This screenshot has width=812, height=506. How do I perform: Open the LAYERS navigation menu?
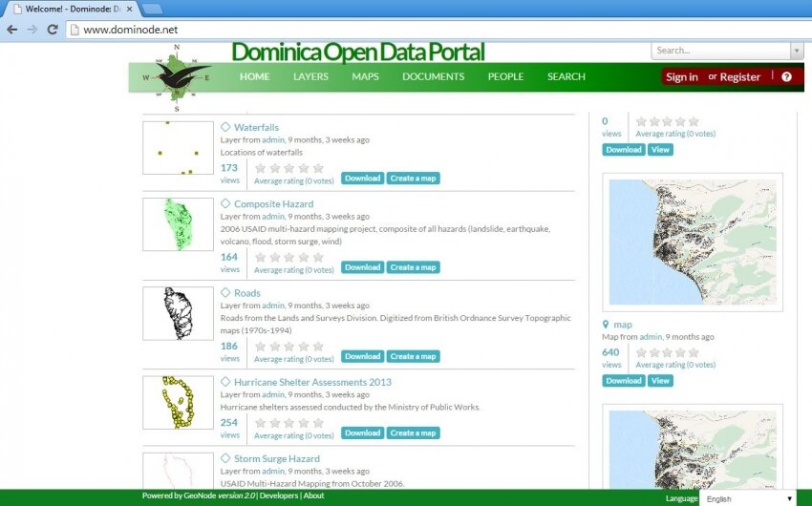pyautogui.click(x=310, y=76)
